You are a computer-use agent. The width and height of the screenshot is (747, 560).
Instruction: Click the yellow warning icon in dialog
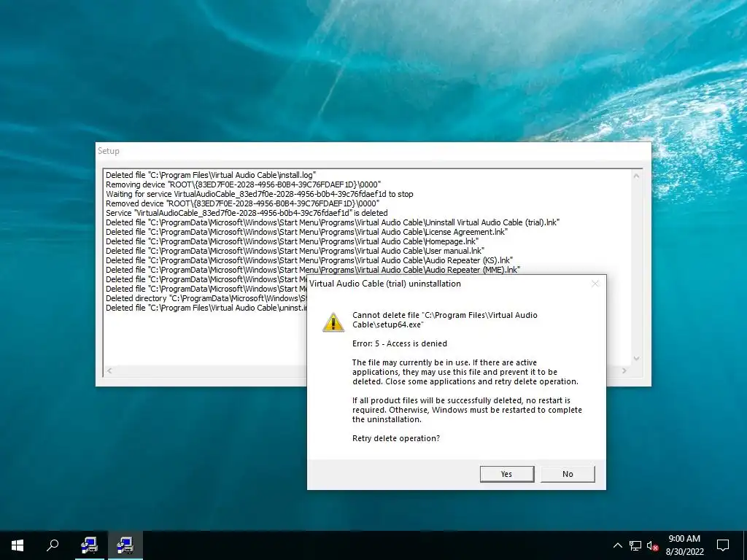tap(333, 322)
